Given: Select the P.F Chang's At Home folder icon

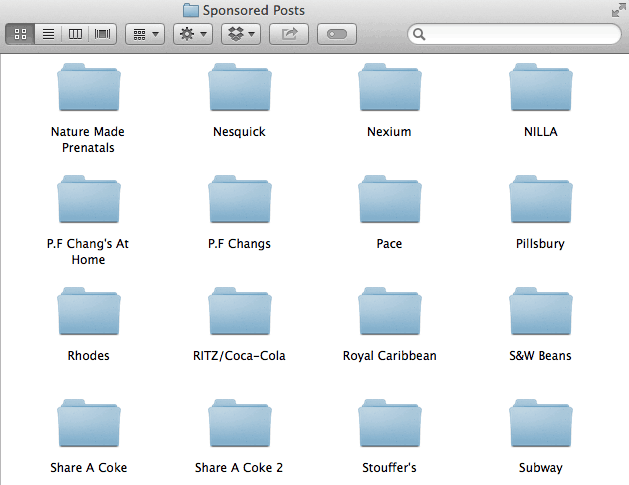Looking at the screenshot, I should tap(89, 199).
